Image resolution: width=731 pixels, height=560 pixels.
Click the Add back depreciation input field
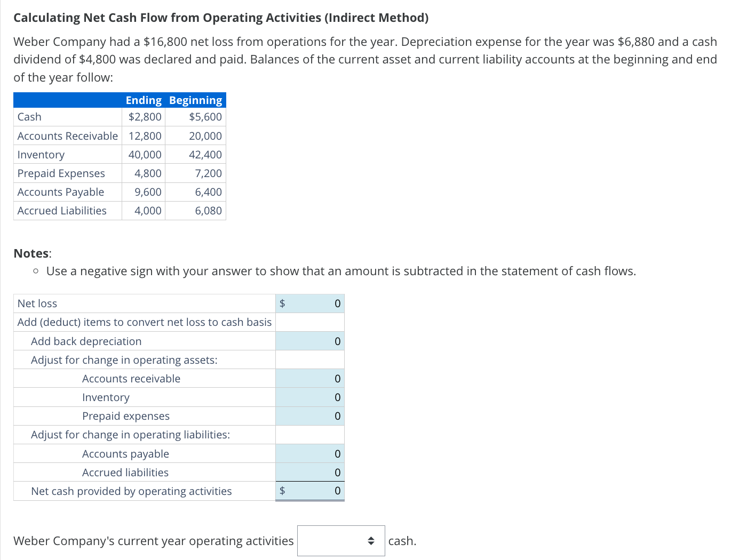click(315, 341)
